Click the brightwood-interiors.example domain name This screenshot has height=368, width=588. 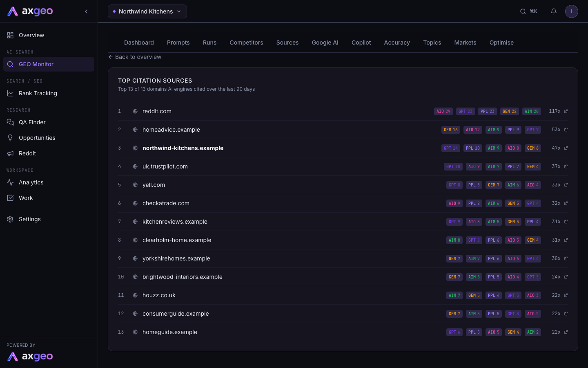pyautogui.click(x=183, y=277)
